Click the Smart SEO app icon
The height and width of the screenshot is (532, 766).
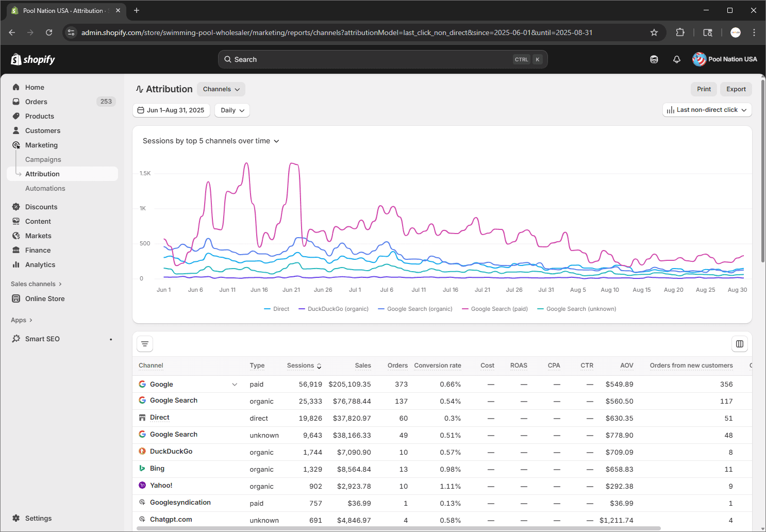click(x=16, y=339)
